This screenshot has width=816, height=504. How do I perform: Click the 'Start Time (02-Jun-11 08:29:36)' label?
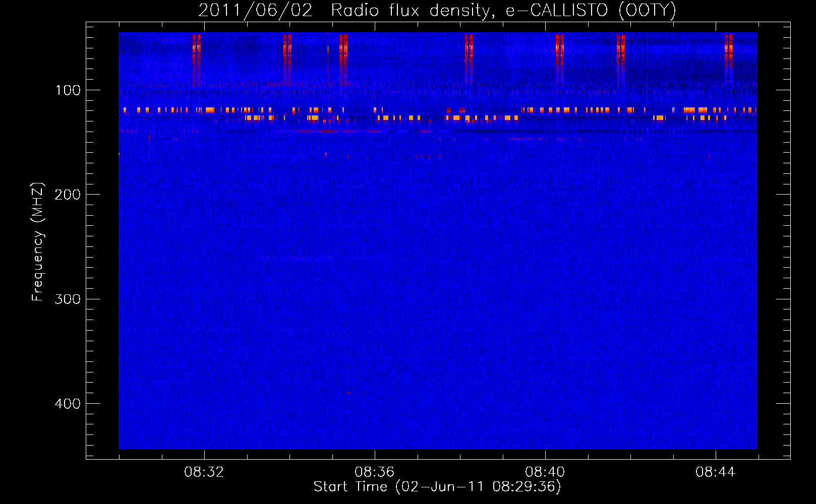437,487
